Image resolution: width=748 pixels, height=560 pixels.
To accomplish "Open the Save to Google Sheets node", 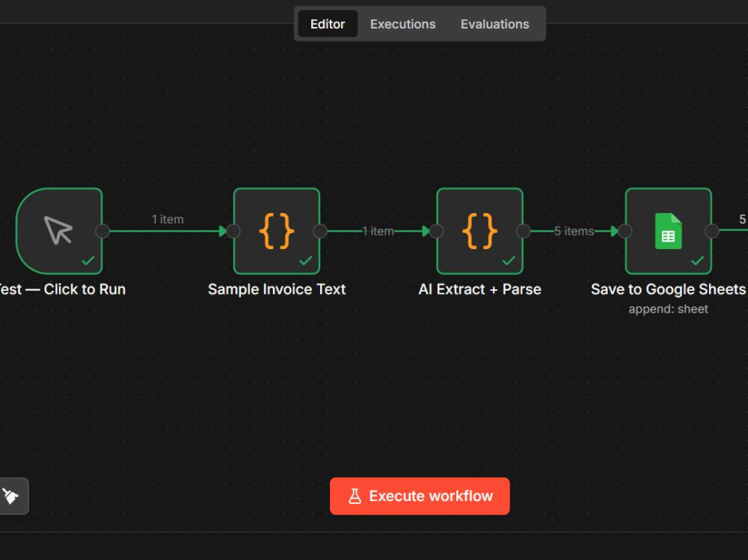I will [668, 231].
